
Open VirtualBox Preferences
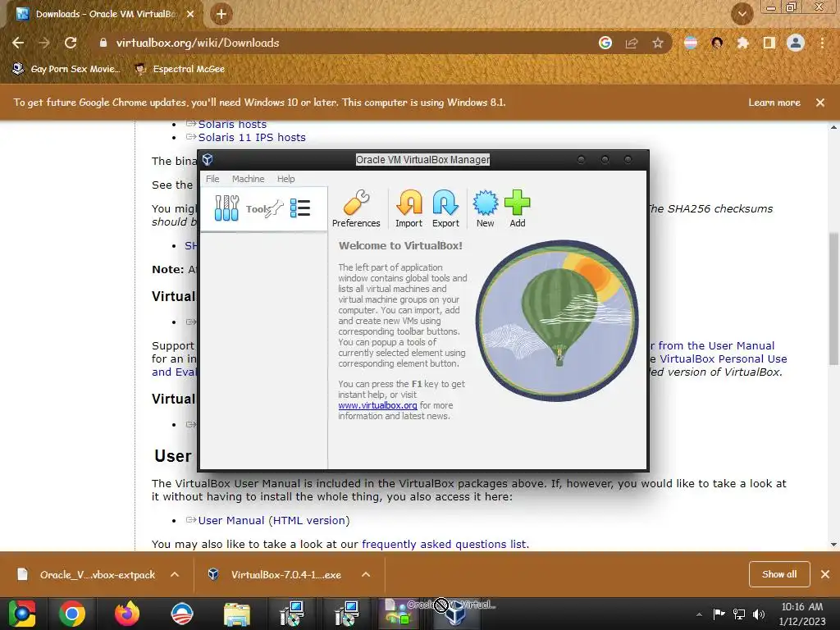click(356, 209)
